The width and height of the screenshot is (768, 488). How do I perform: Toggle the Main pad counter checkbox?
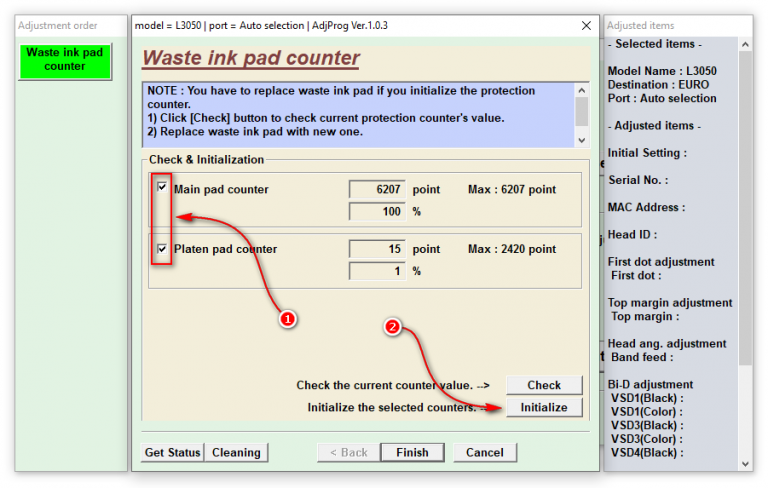coord(162,187)
